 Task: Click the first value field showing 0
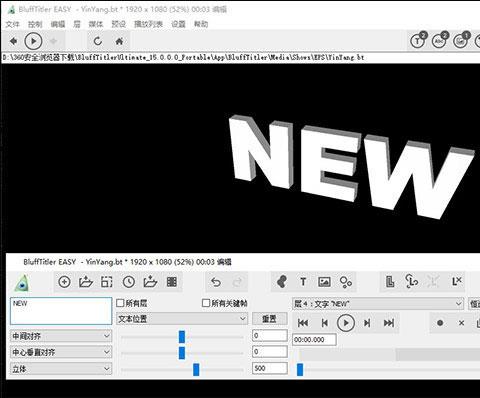(x=270, y=335)
